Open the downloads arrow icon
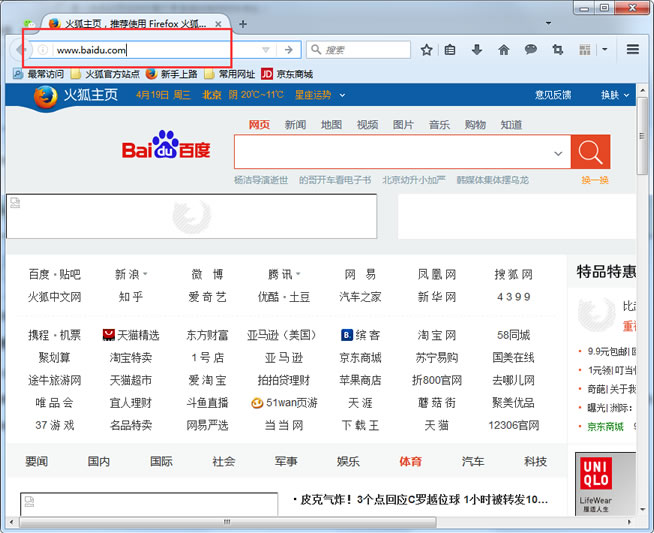 click(x=477, y=50)
